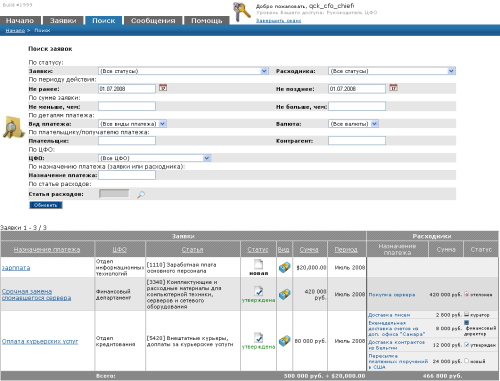
Task: Open Пересылка платежных поручений в США link
Action: click(x=398, y=361)
